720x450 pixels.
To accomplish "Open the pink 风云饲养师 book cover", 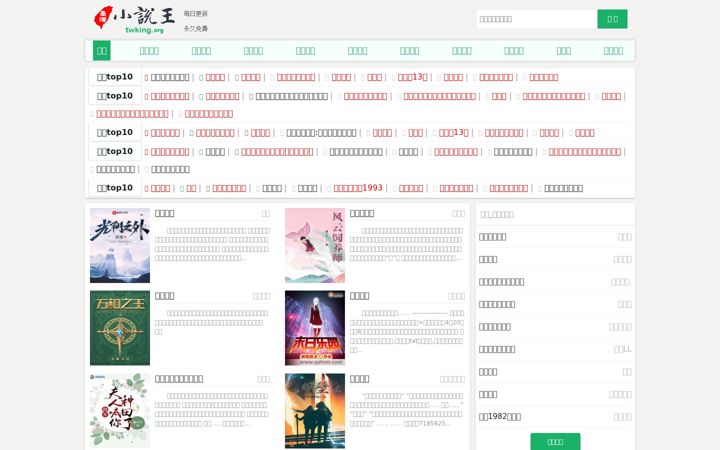I will pos(315,246).
